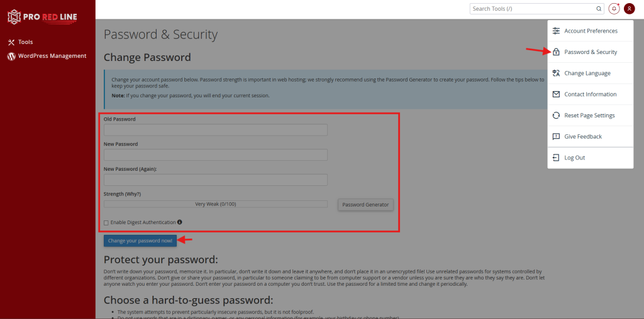Open the Give Feedback menu item

point(583,136)
